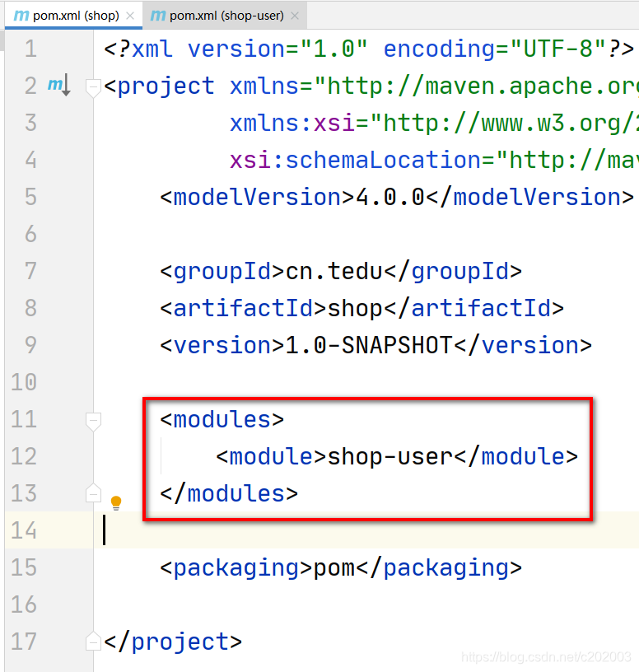
Task: Click the yellow intention lightbulb icon
Action: [116, 502]
